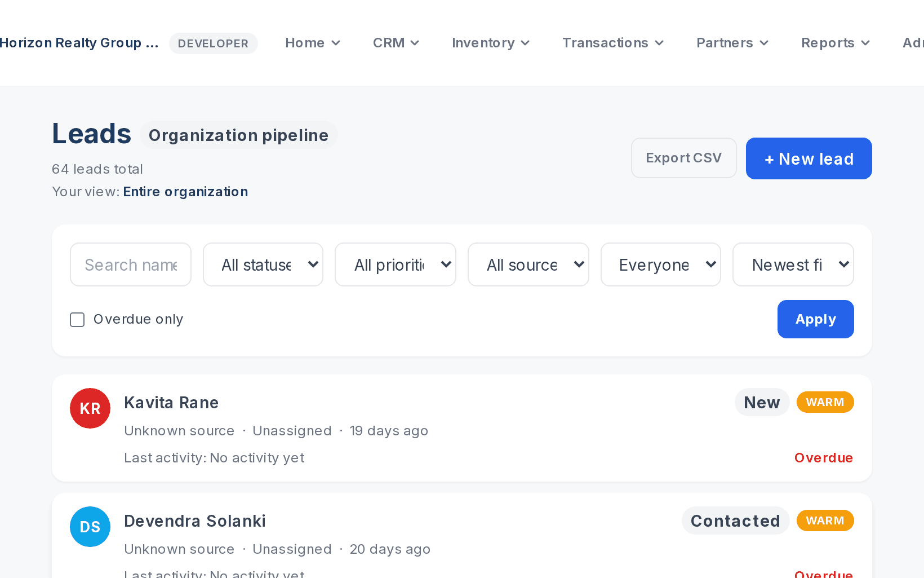Expand the CRM menu
The image size is (924, 578).
[396, 43]
